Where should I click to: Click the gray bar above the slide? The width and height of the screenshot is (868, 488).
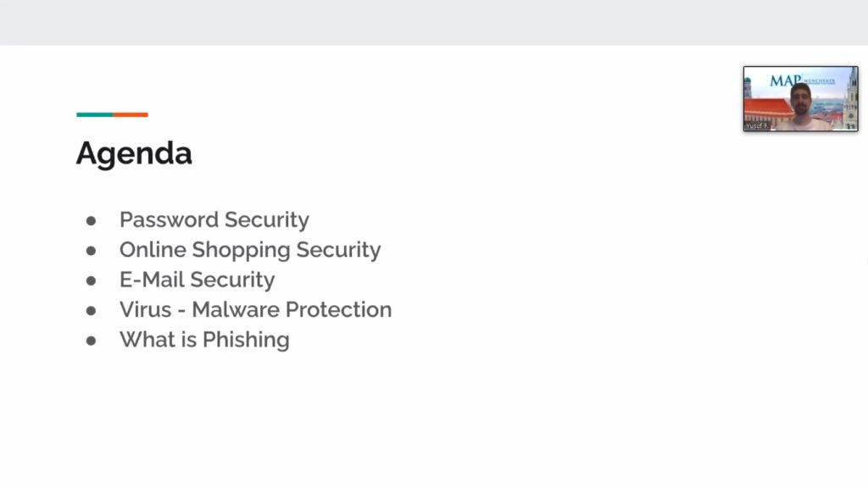pyautogui.click(x=434, y=22)
